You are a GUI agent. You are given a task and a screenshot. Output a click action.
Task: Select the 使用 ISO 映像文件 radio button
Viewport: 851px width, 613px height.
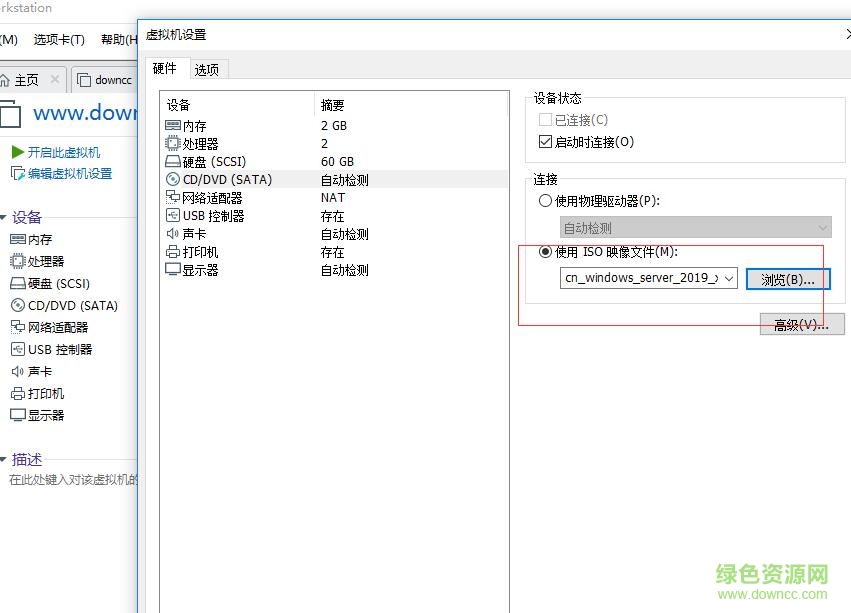[545, 252]
